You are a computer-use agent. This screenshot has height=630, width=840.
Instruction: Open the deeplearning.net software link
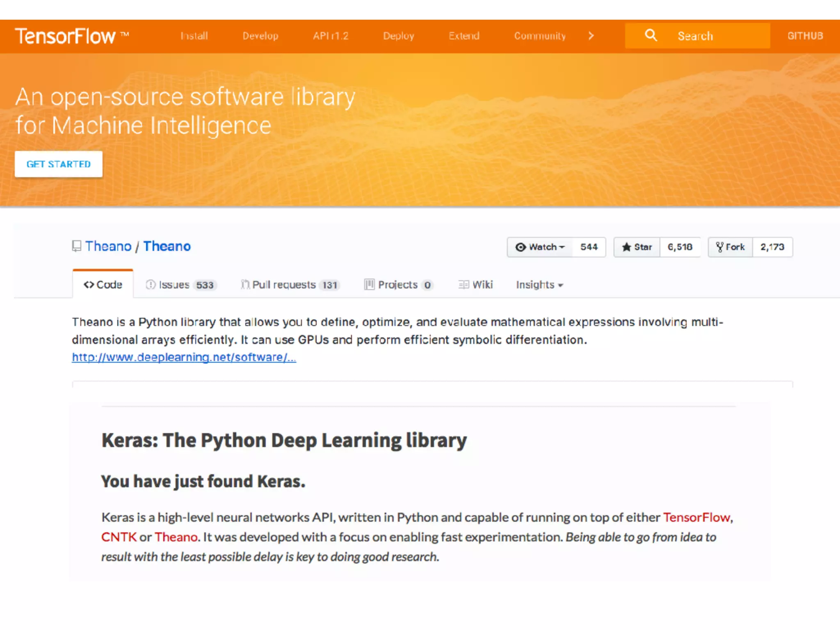[x=184, y=357]
